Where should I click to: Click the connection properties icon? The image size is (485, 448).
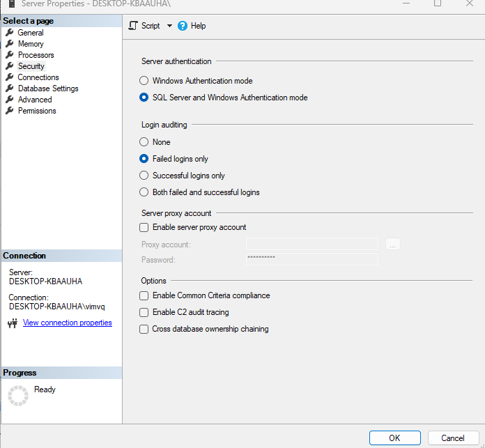12,323
